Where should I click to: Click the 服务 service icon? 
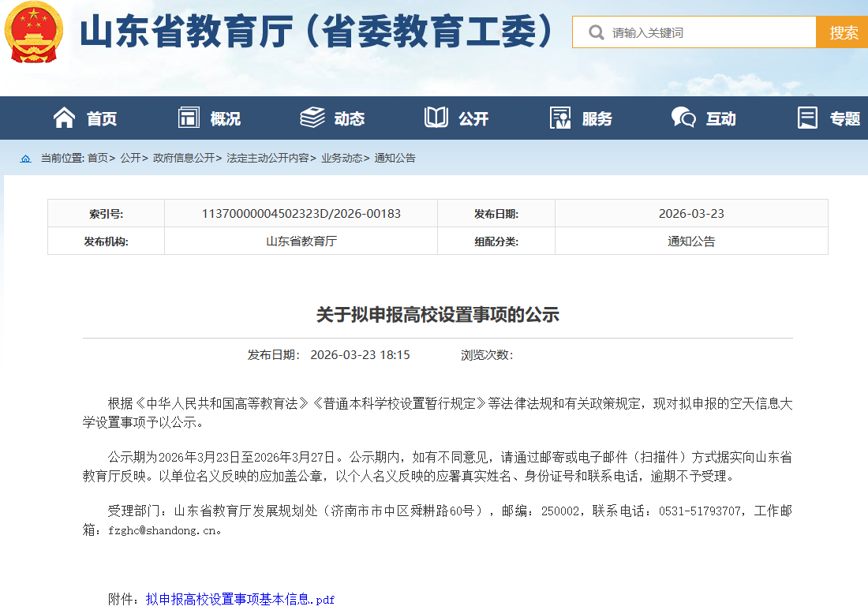pos(560,118)
